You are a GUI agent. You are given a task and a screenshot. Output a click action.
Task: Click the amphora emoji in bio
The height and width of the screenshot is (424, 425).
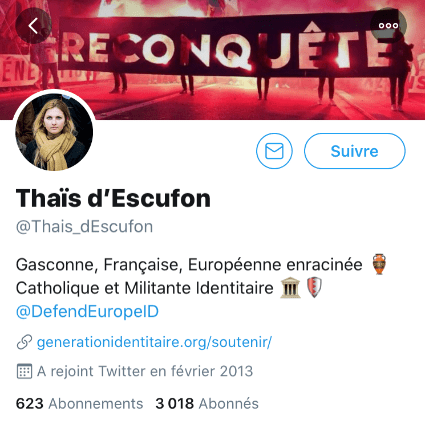[x=379, y=264]
